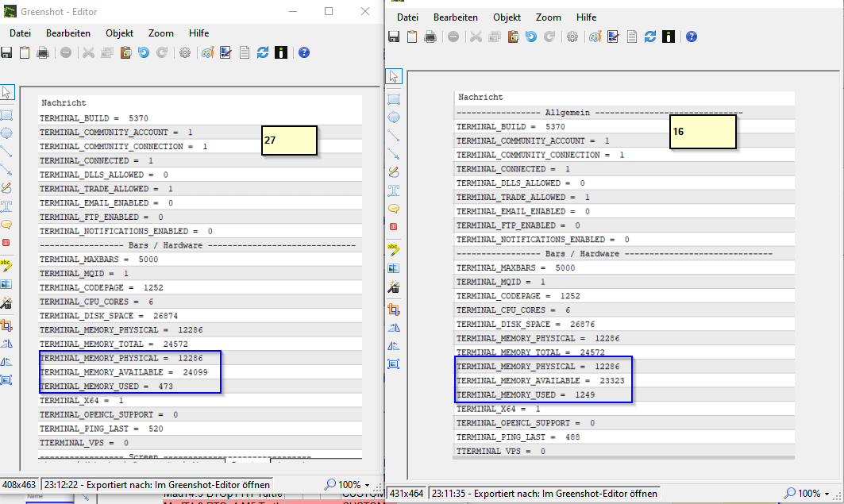Click the Cut scissors icon in the left editor toolbar
The image size is (844, 504).
click(88, 52)
